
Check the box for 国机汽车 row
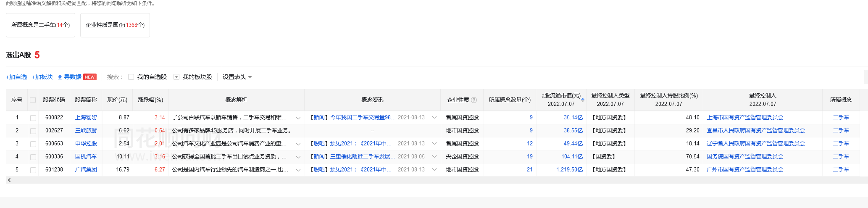coord(33,157)
